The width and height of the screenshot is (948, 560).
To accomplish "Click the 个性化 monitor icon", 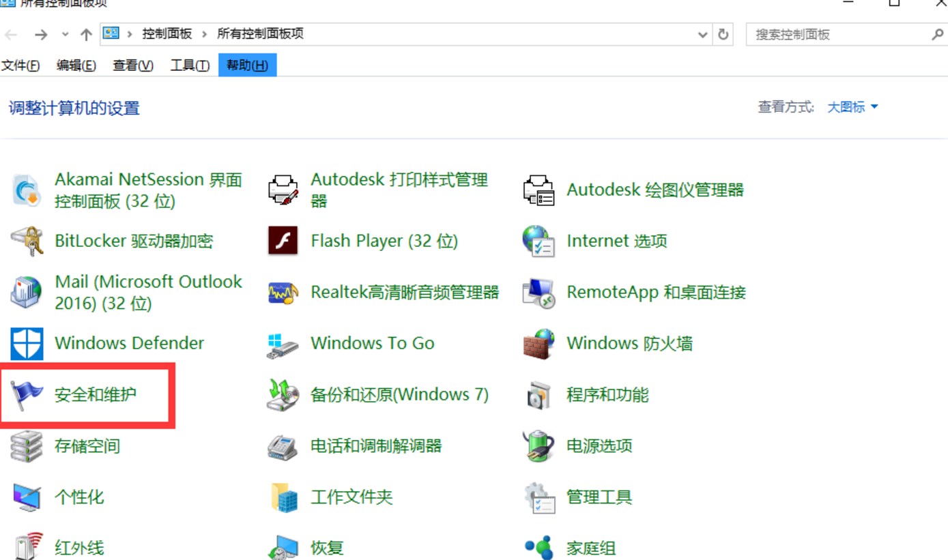I will [x=27, y=497].
